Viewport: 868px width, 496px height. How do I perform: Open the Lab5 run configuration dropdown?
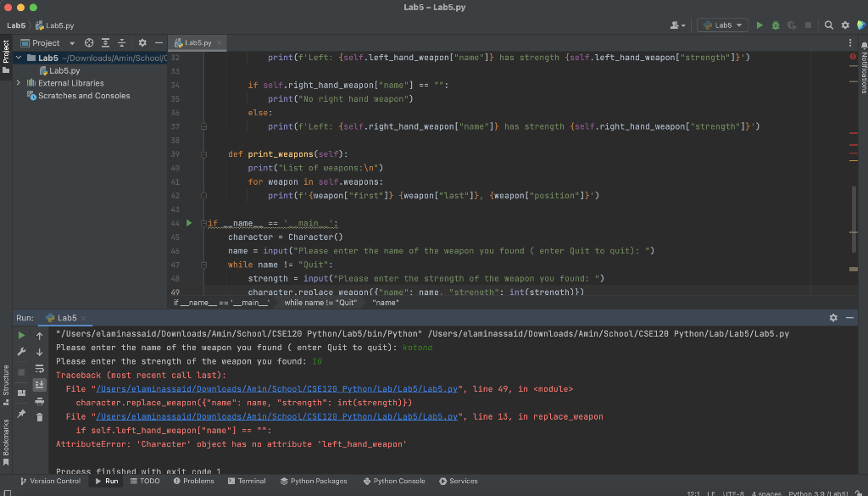(x=723, y=25)
